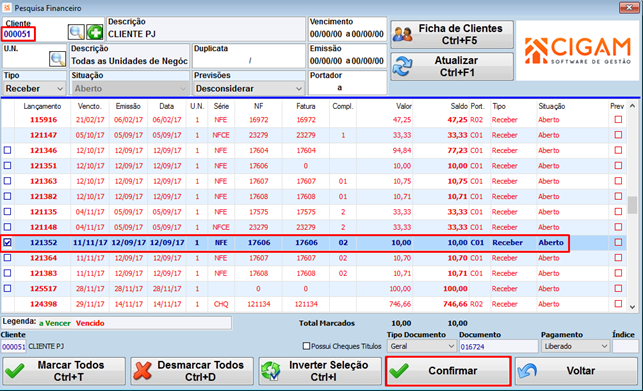643x391 pixels.
Task: Click Atualizar Ctrl+F1 button
Action: [x=452, y=66]
